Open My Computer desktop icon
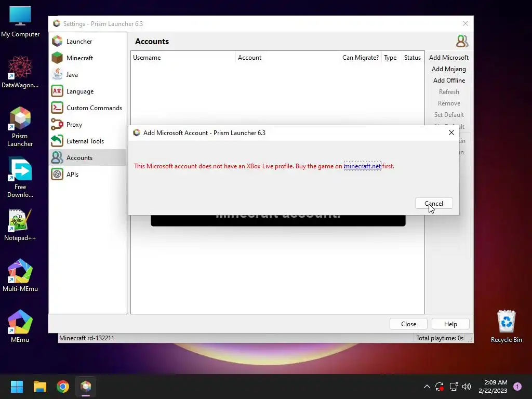The width and height of the screenshot is (532, 399). pos(20,22)
